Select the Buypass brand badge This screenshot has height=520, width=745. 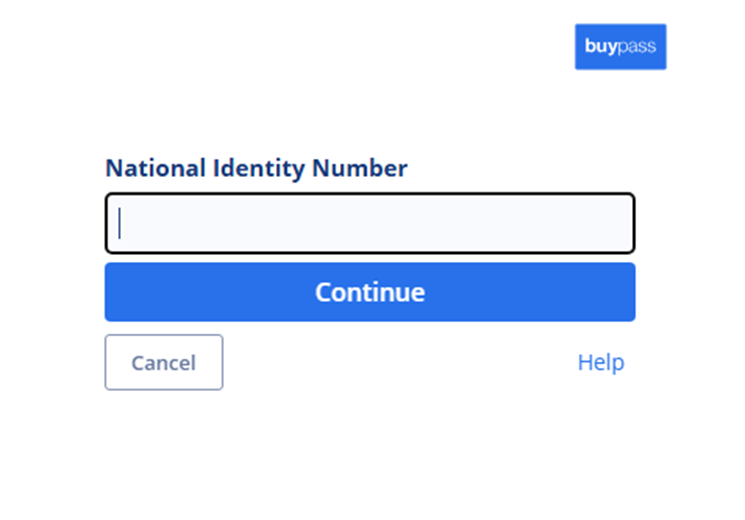point(620,47)
